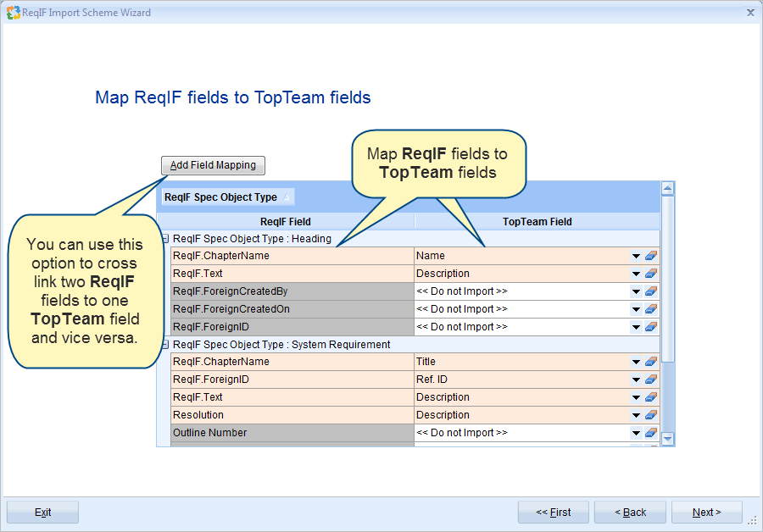
Task: Go back to previous wizard step
Action: point(630,512)
